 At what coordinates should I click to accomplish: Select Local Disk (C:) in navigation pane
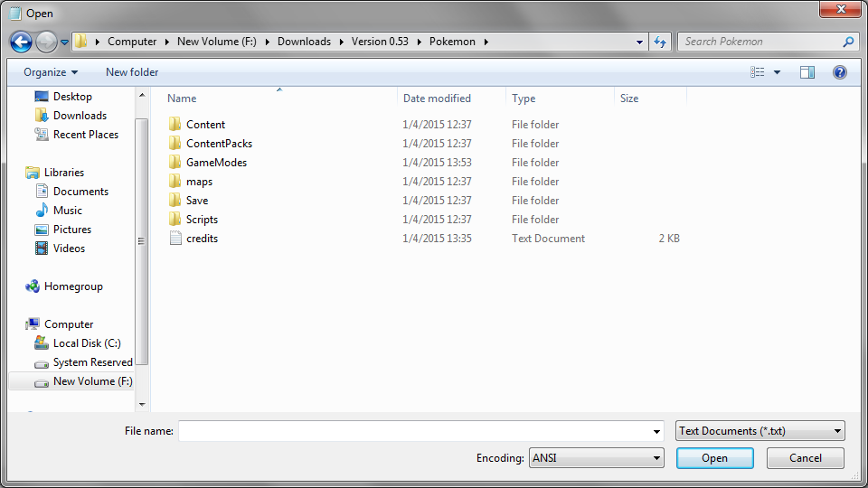click(x=86, y=343)
